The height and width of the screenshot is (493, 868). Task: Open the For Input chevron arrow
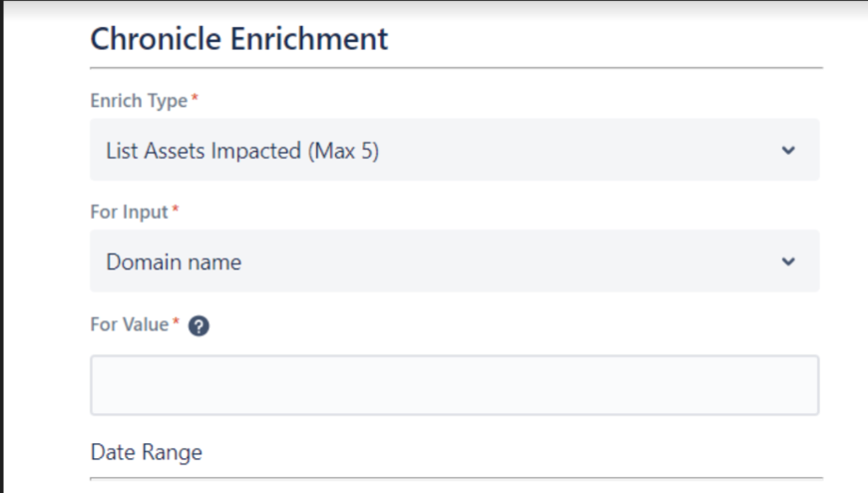[788, 261]
